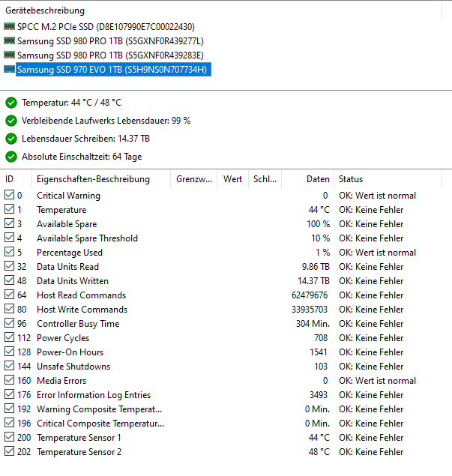Image resolution: width=452 pixels, height=476 pixels.
Task: Uncheck the Available Spare Threshold checkbox
Action: (x=10, y=238)
